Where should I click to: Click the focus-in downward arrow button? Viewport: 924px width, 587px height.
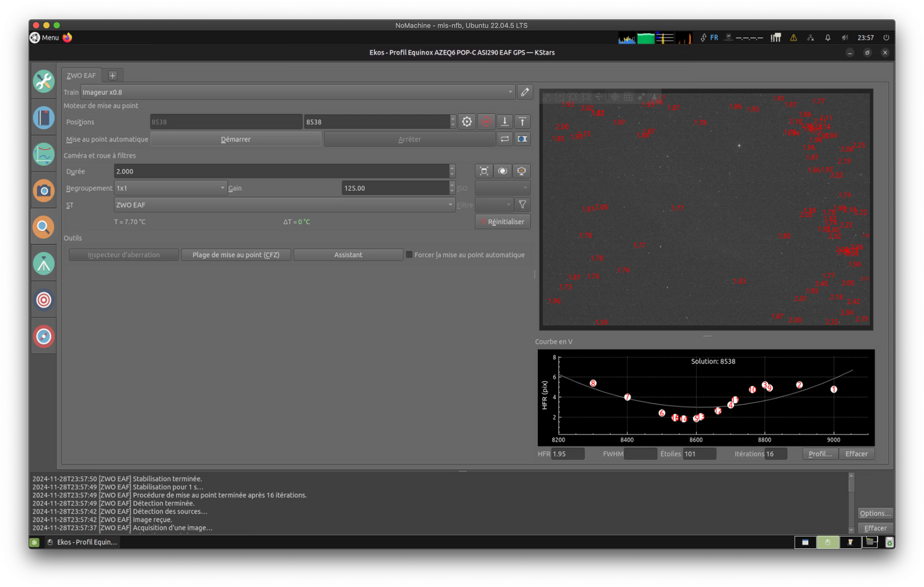tap(505, 122)
